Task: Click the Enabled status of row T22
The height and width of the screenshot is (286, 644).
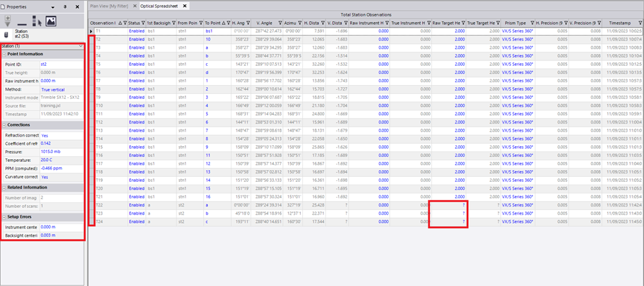Action: 137,205
